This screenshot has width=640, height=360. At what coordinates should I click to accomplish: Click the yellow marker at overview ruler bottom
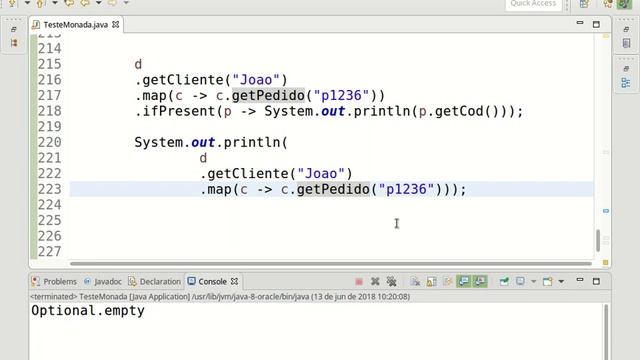[x=606, y=262]
